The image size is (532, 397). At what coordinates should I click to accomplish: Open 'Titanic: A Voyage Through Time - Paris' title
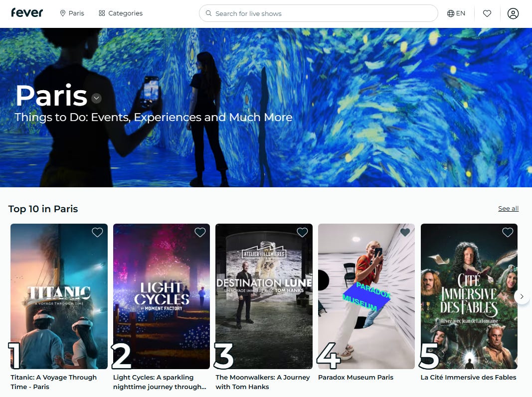[54, 382]
